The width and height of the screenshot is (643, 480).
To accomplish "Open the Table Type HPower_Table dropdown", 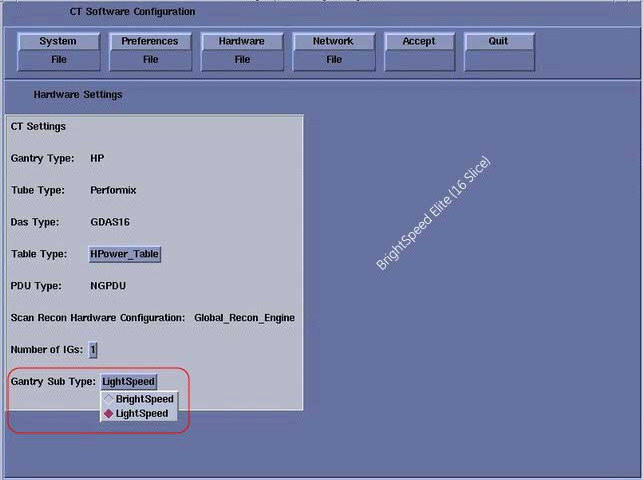I will click(x=125, y=254).
